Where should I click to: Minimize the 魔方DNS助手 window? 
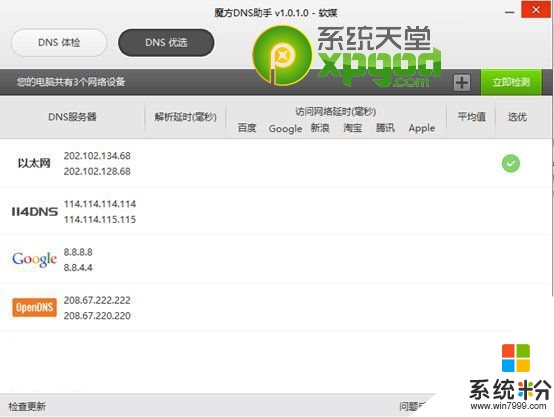coord(509,12)
